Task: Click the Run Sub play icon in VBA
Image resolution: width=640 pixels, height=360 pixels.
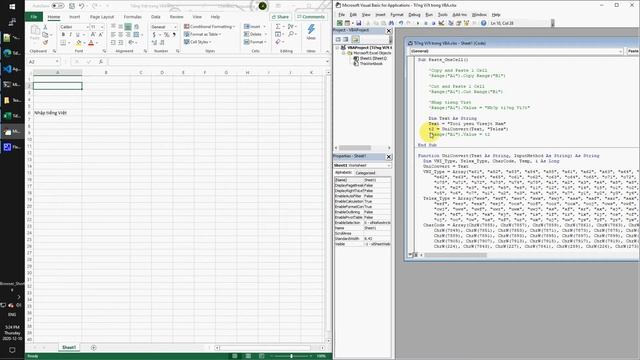Action: [418, 23]
